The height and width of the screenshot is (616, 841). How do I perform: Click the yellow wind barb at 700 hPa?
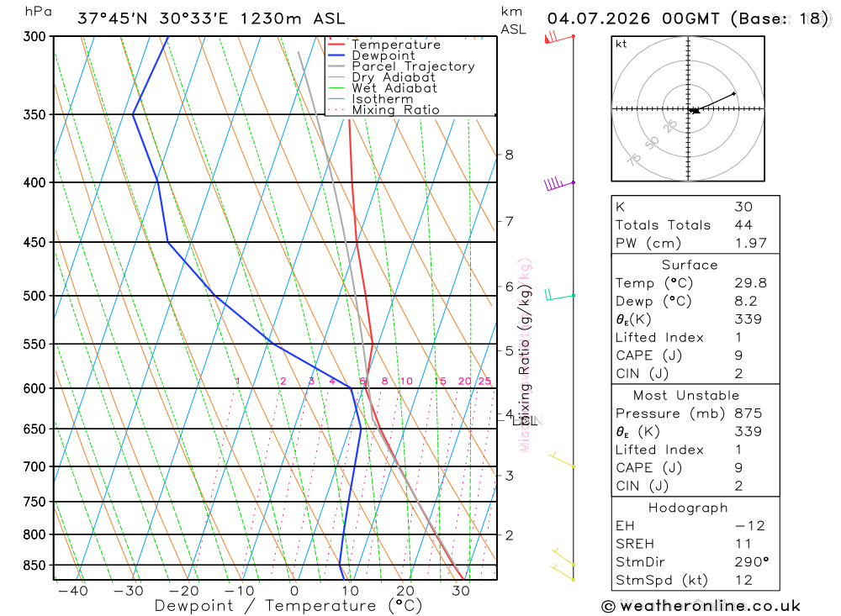(562, 460)
